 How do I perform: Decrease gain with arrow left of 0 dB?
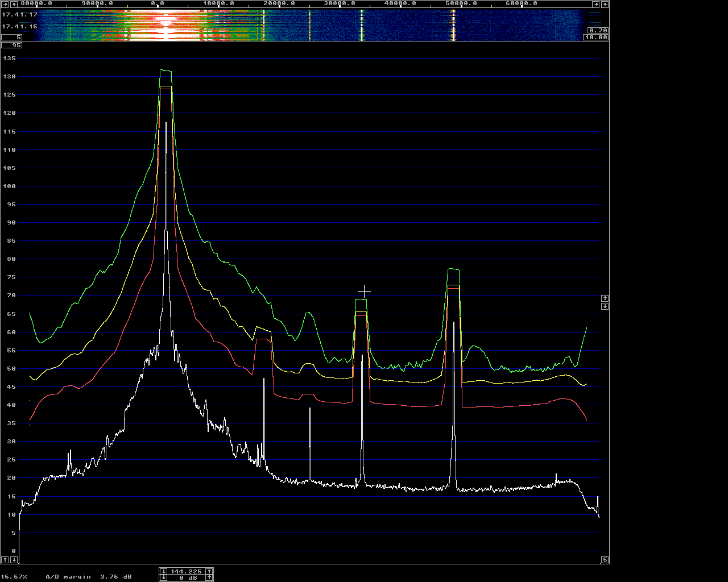pyautogui.click(x=164, y=577)
